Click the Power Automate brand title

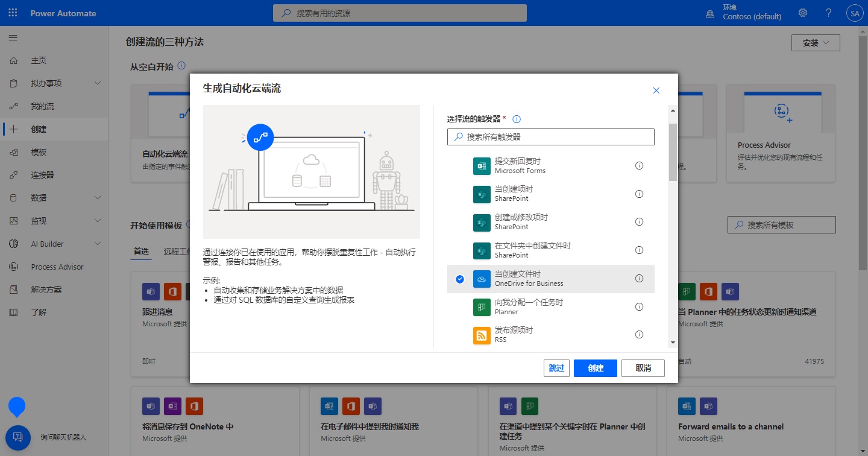pyautogui.click(x=63, y=13)
